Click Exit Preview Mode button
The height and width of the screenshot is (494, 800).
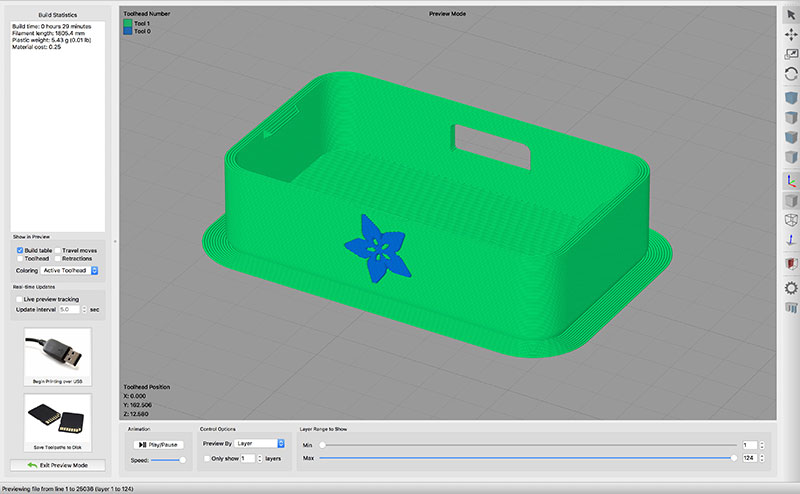[x=56, y=466]
